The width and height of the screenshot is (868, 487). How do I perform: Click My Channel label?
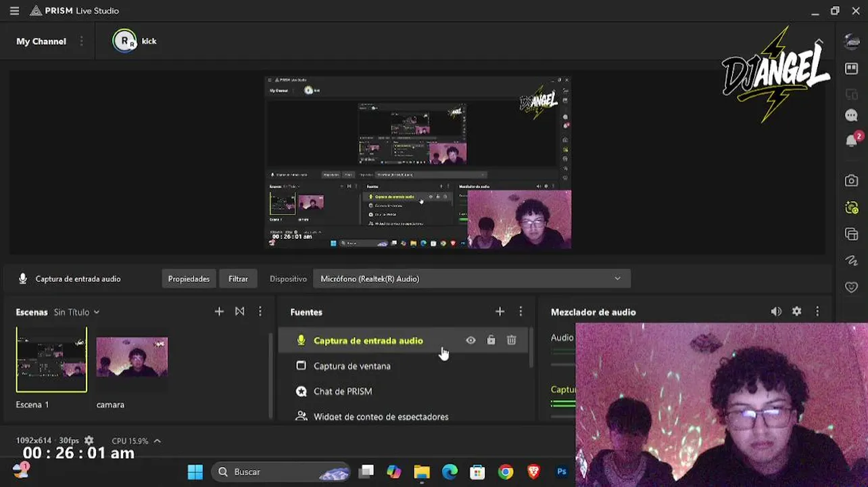click(41, 41)
